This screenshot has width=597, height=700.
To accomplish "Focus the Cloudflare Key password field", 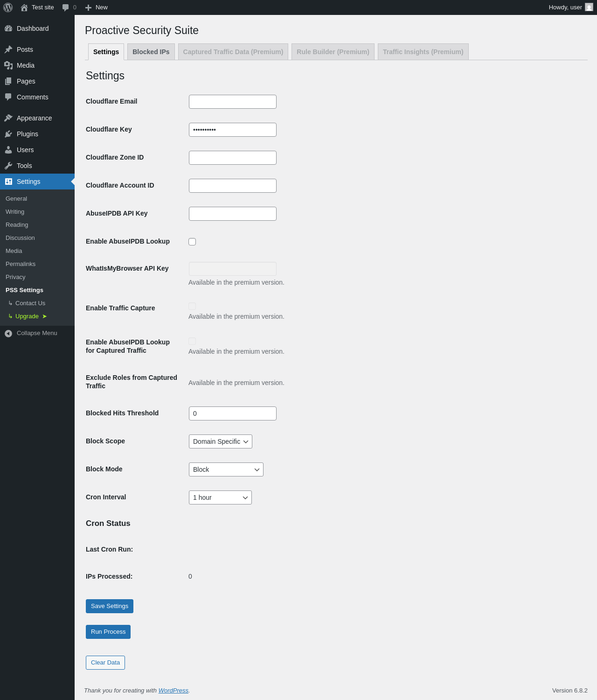I will coord(233,130).
